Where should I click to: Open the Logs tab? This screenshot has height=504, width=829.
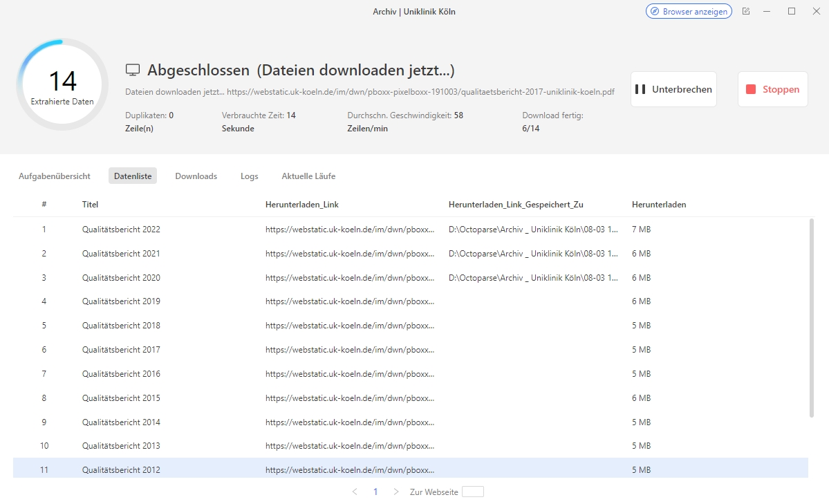click(250, 176)
